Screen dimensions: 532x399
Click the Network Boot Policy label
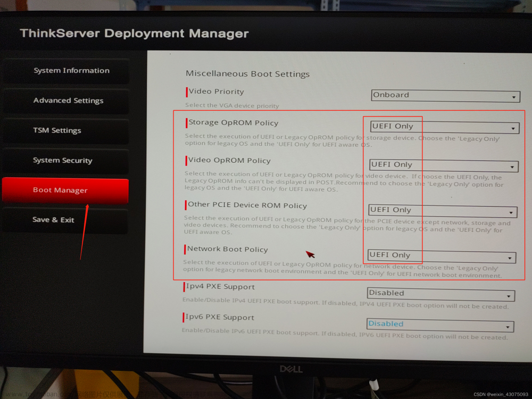(x=228, y=249)
